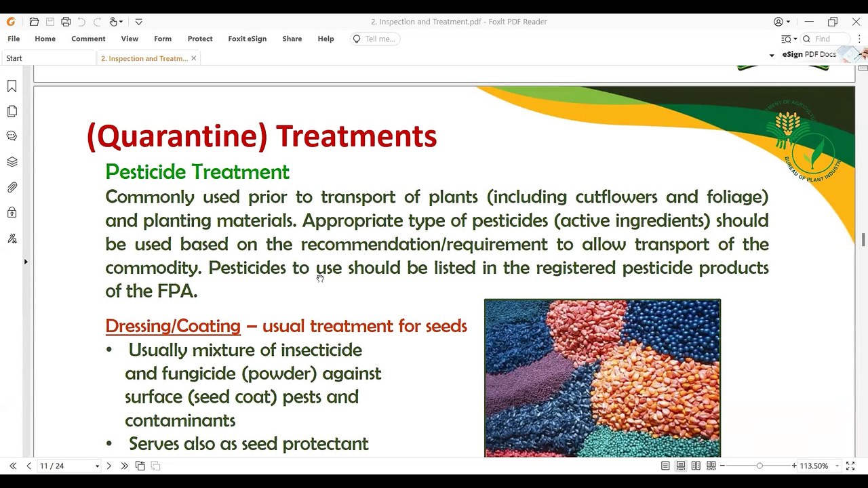Click the (Quarantine) Treatments title

(262, 136)
